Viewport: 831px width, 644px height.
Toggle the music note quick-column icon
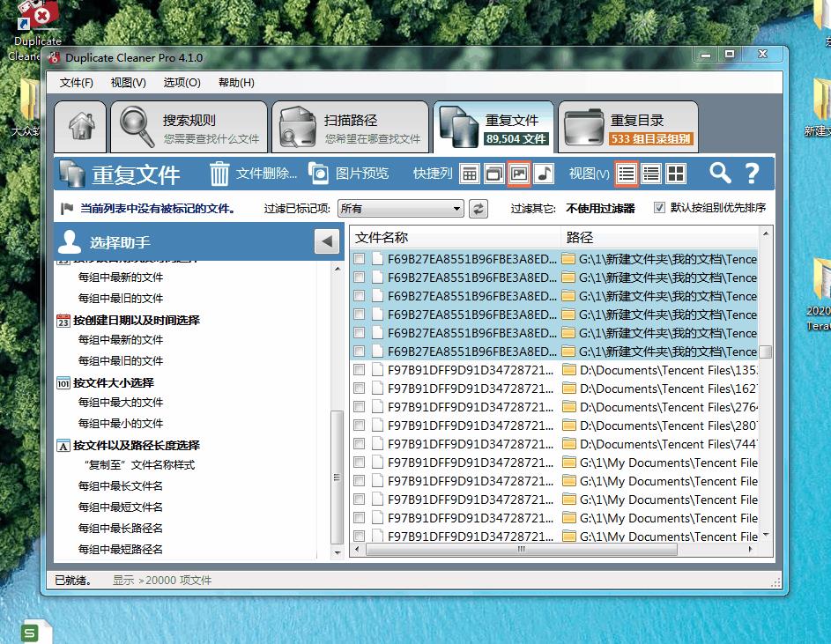click(x=544, y=174)
